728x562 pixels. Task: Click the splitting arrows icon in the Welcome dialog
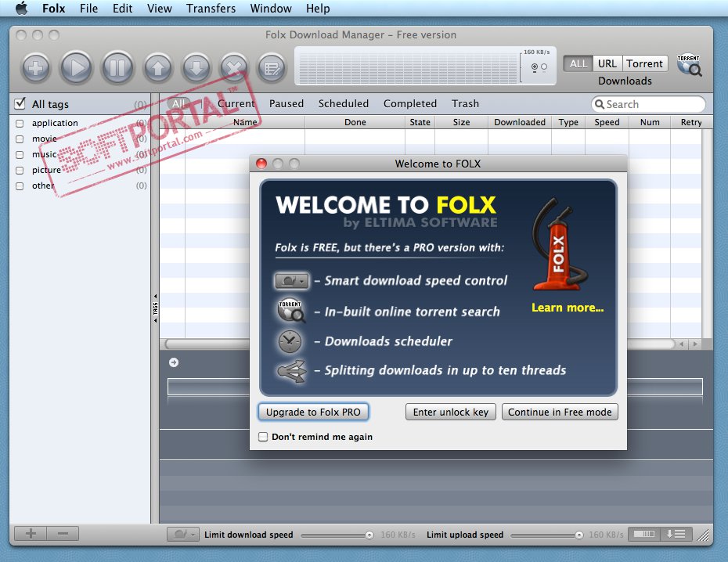tap(291, 371)
